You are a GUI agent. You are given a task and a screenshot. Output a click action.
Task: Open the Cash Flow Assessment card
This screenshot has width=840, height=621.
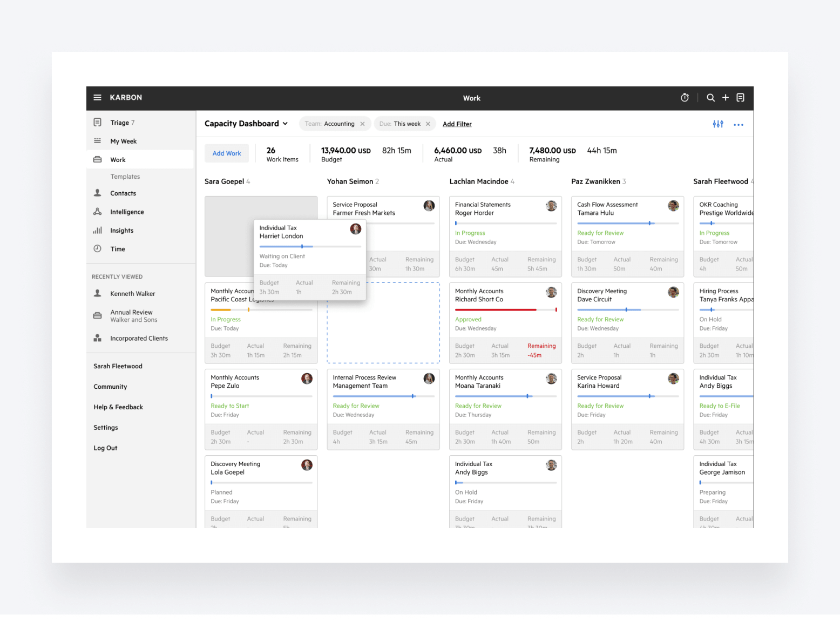[607, 208]
